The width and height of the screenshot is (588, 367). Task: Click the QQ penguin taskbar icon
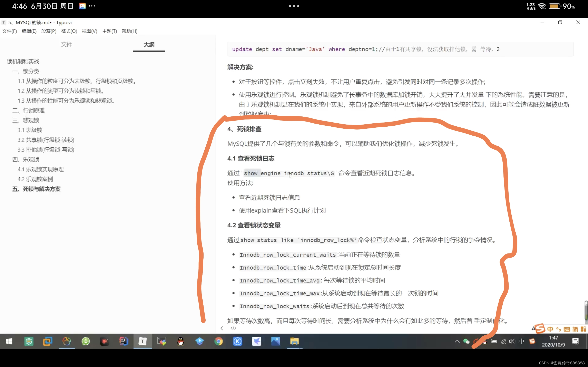(x=180, y=341)
